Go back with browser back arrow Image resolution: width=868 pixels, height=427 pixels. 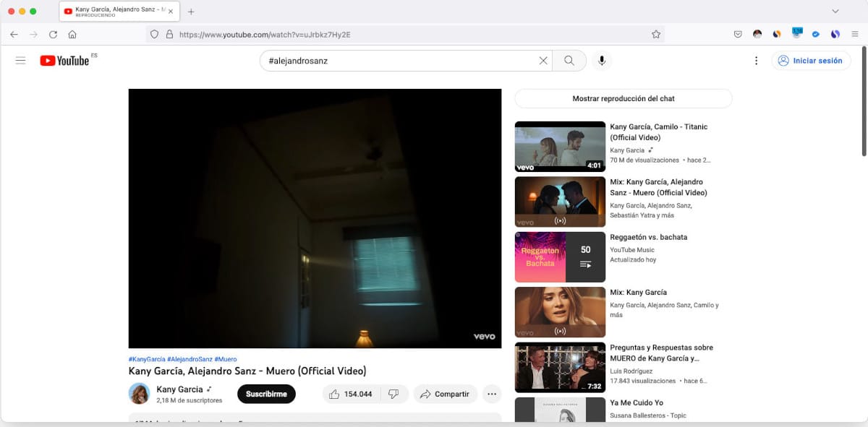pyautogui.click(x=14, y=34)
